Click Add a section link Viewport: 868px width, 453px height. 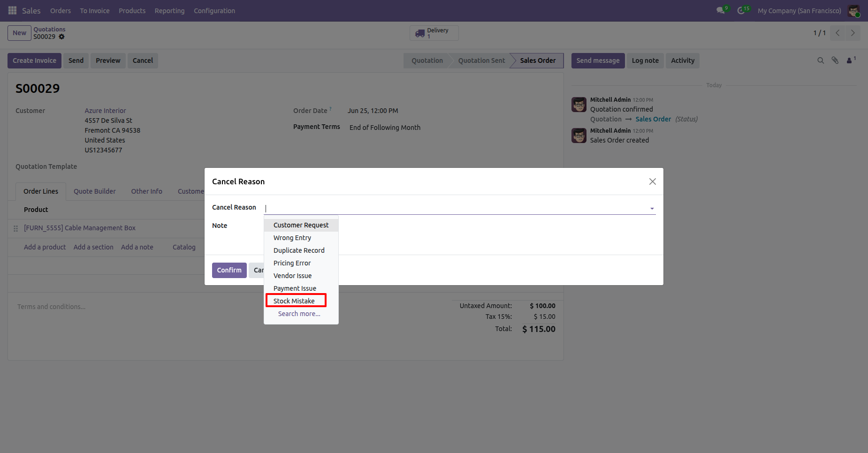[x=93, y=247]
